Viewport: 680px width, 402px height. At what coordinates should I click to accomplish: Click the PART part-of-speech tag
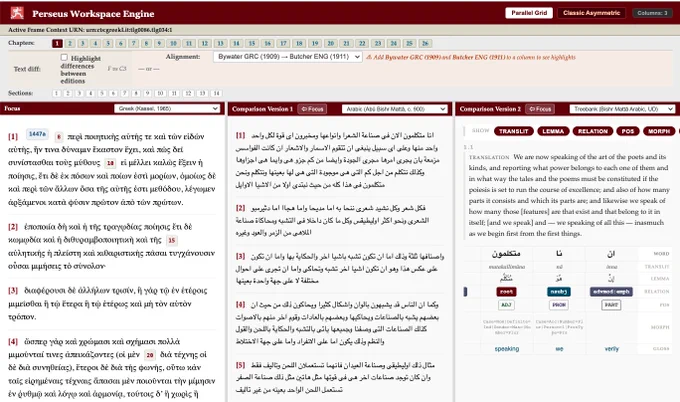[x=611, y=305]
